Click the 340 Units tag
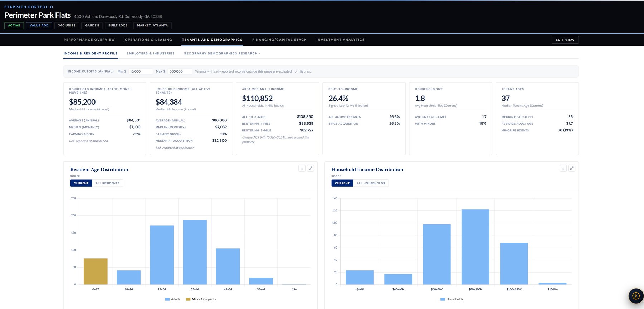Viewport: 644px width, 309px height. (67, 25)
